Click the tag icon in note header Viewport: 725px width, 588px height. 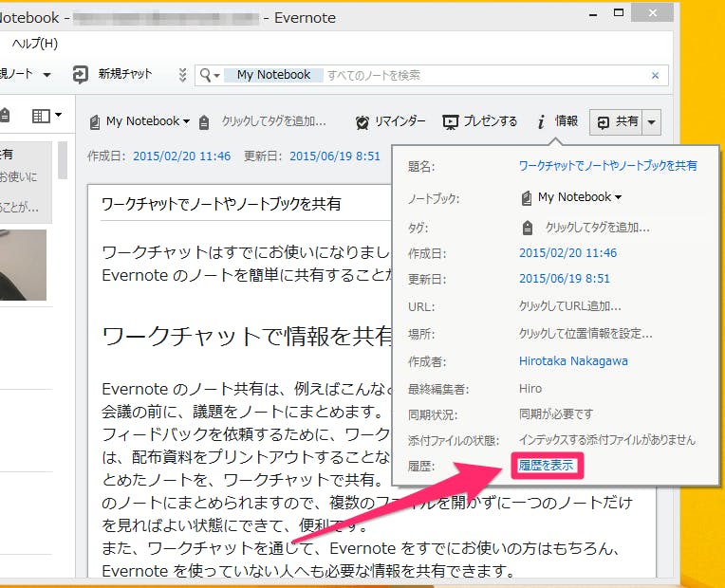pos(204,122)
